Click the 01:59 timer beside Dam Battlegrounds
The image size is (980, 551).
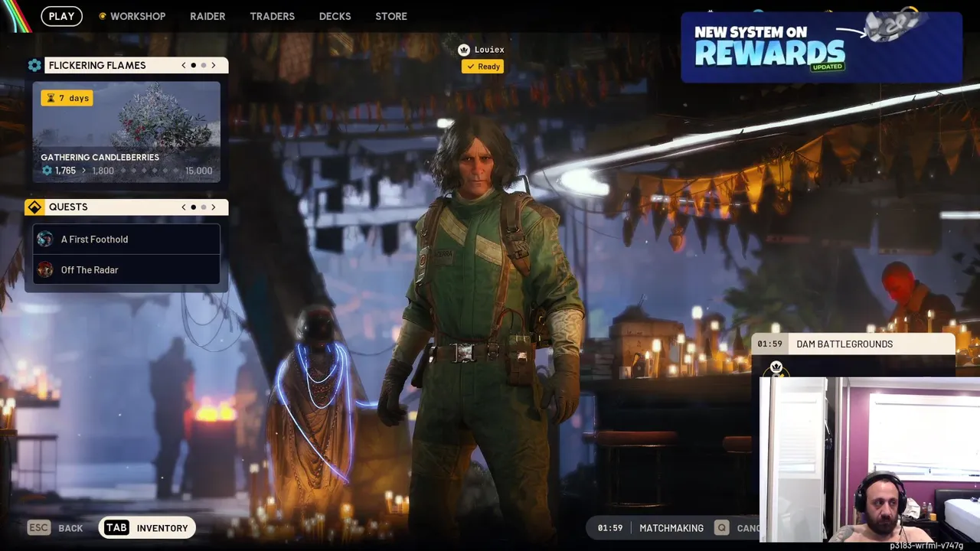769,344
